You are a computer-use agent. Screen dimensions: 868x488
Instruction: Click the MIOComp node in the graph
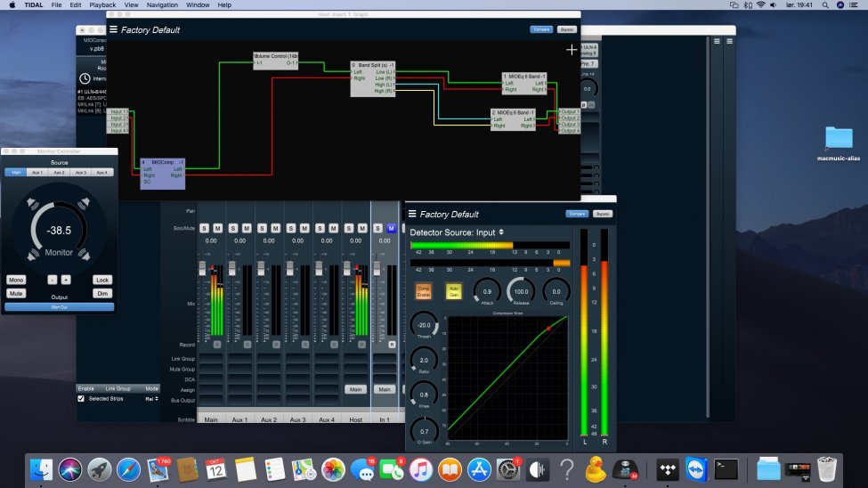click(x=162, y=174)
